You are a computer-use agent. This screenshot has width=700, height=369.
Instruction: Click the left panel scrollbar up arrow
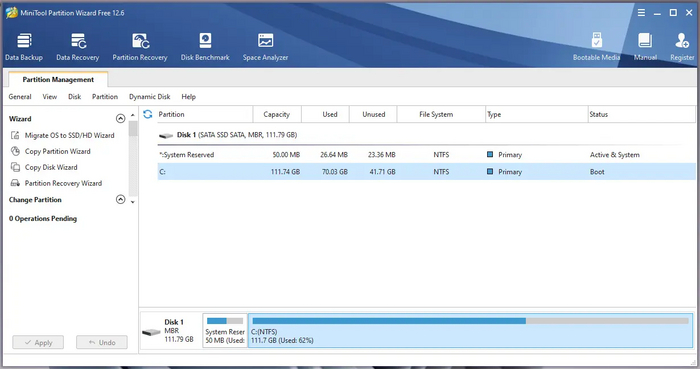click(133, 115)
